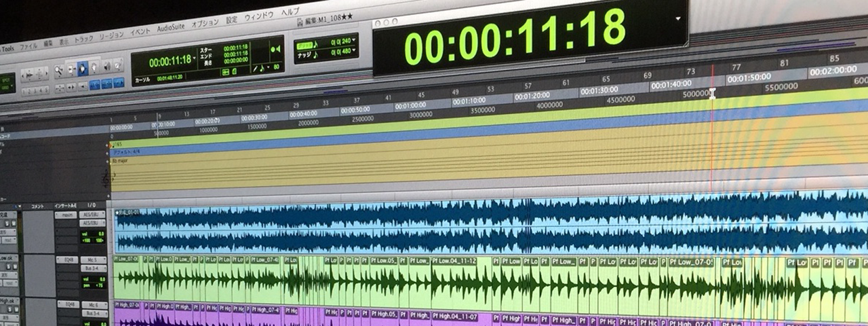
Task: Select the Zoomer (magnifier) tool
Action: click(59, 70)
